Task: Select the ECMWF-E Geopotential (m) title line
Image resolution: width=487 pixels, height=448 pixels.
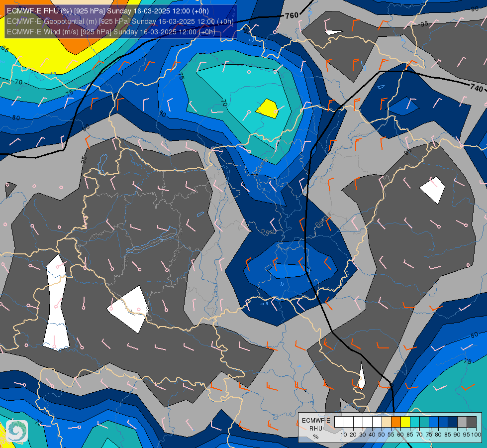Action: click(x=120, y=21)
